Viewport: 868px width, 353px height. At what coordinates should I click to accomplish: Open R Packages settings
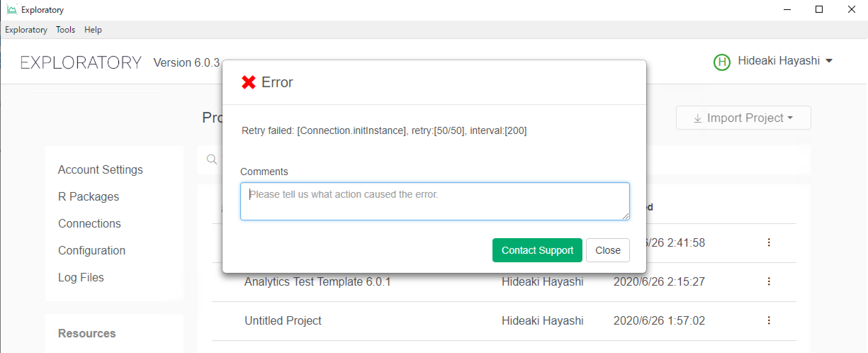pos(88,196)
